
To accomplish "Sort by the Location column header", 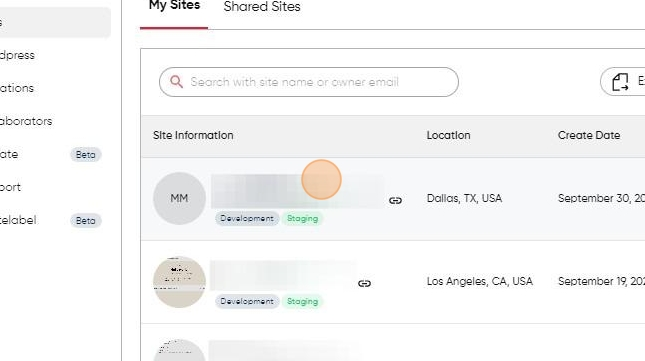I will tap(448, 135).
